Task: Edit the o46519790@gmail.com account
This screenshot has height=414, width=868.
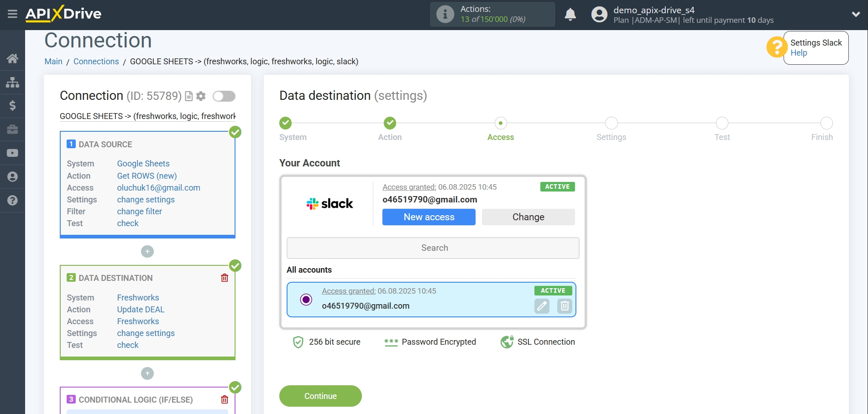Action: (x=542, y=306)
